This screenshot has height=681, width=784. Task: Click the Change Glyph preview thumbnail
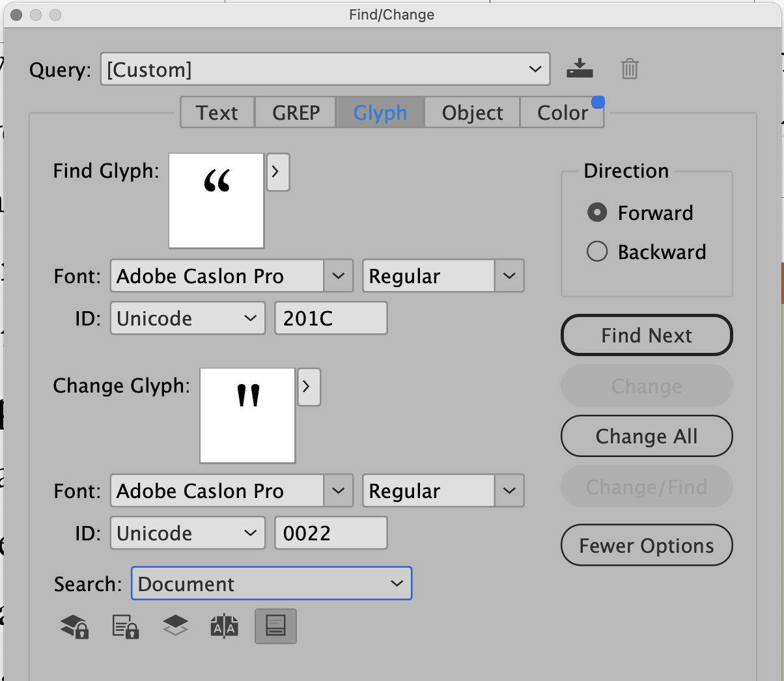(247, 415)
